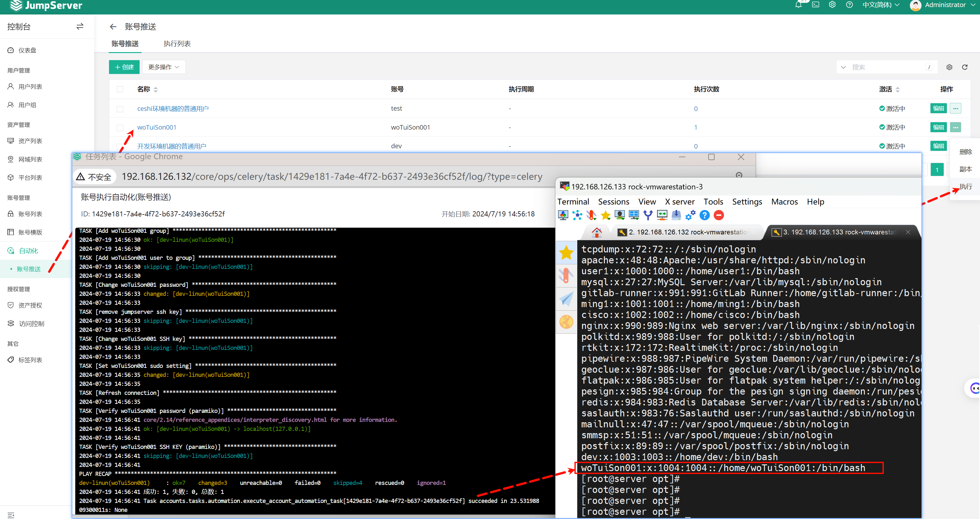Collapse sidebar using the switch arrows icon

(80, 27)
